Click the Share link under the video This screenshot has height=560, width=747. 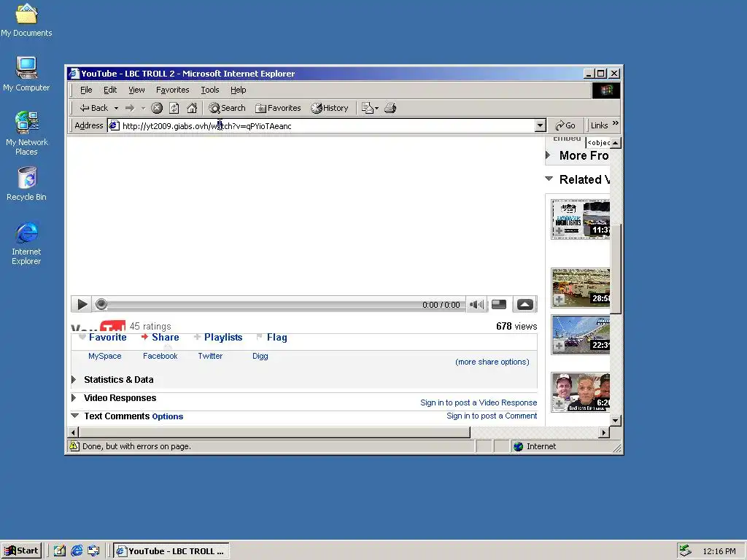pyautogui.click(x=166, y=337)
